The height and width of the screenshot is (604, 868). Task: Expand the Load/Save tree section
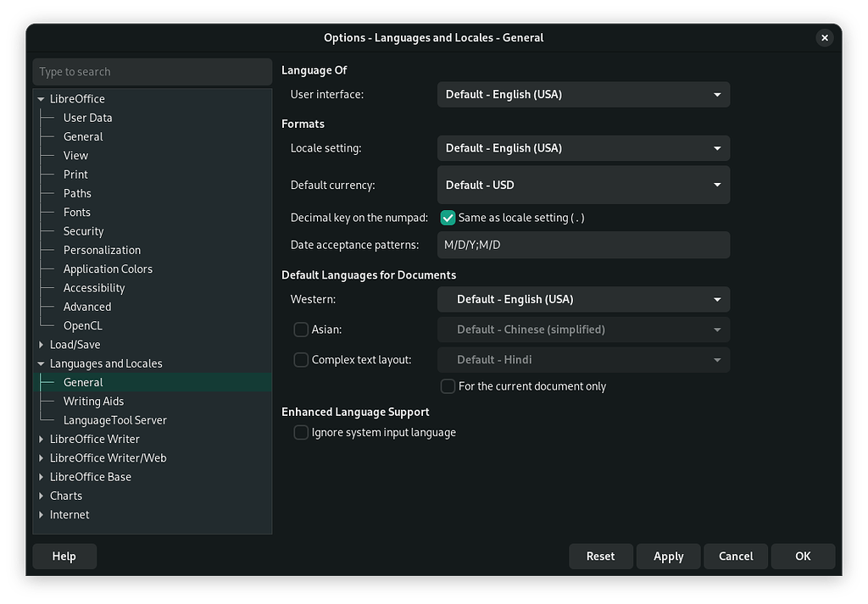tap(42, 344)
